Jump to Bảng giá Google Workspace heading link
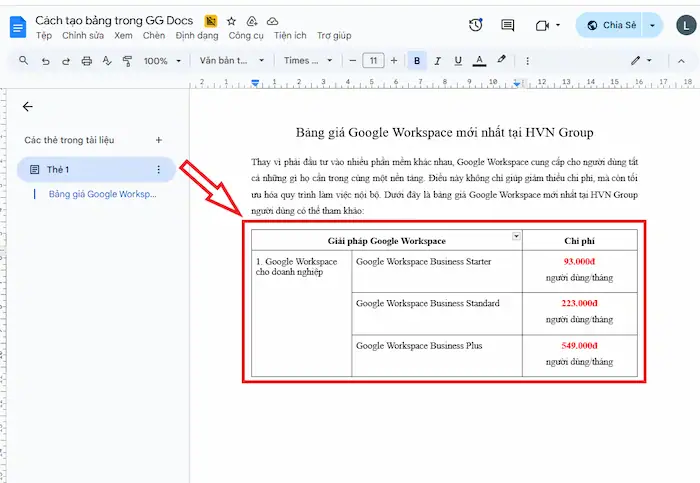 coord(102,194)
